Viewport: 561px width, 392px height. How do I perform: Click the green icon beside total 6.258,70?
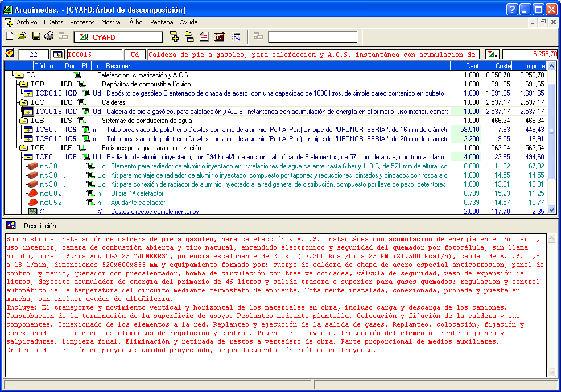492,55
